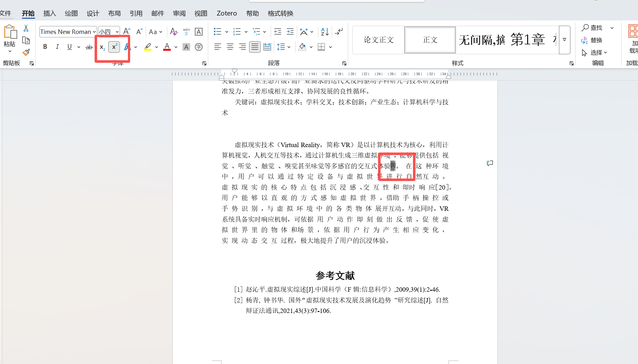Click the Center alignment icon

pos(230,47)
